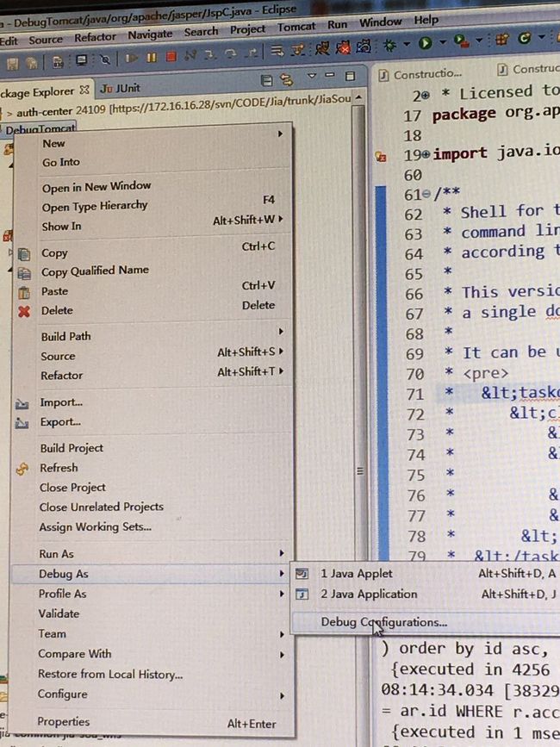
Task: Open the External Tools dropdown arrow
Action: tap(479, 40)
